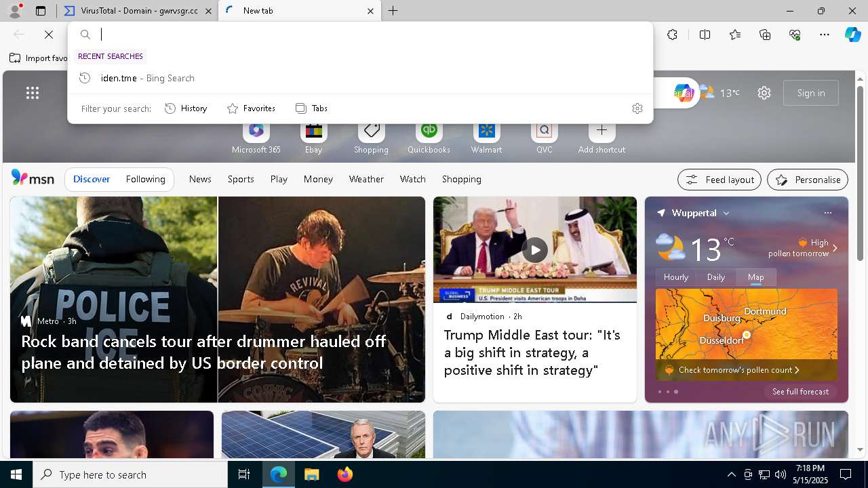Open File Explorer from the taskbar

coord(311,474)
